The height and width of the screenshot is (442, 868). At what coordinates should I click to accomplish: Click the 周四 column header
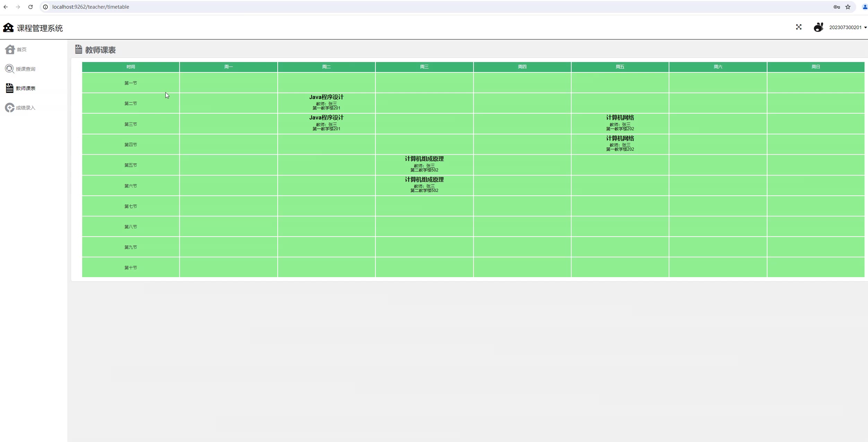point(522,67)
